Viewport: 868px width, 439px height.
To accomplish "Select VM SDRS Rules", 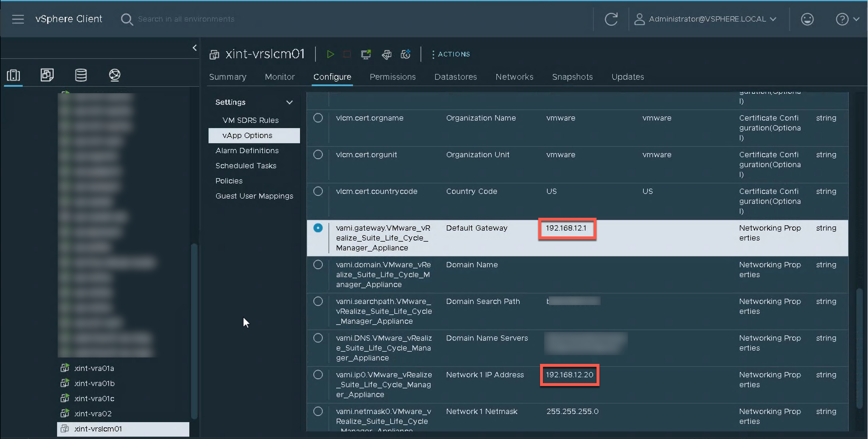I will (x=250, y=120).
